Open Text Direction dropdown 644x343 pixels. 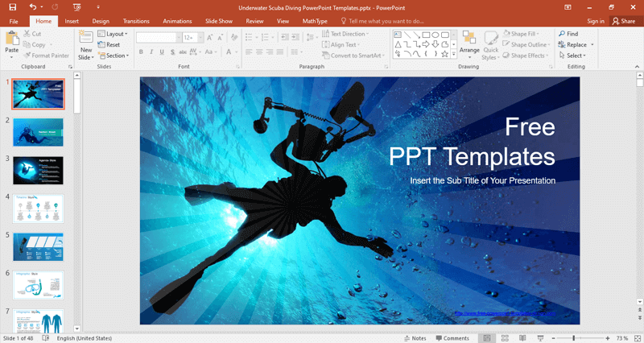click(345, 34)
